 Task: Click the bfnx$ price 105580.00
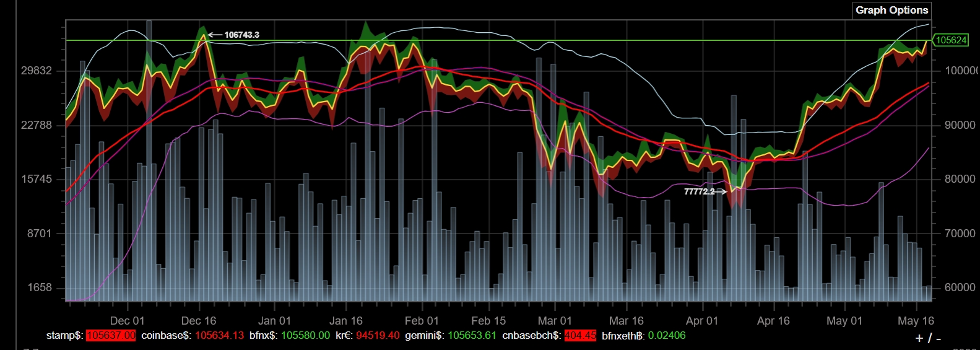[305, 336]
